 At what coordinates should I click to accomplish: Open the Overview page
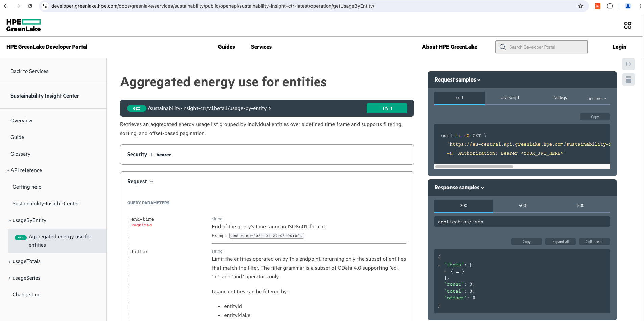click(21, 121)
